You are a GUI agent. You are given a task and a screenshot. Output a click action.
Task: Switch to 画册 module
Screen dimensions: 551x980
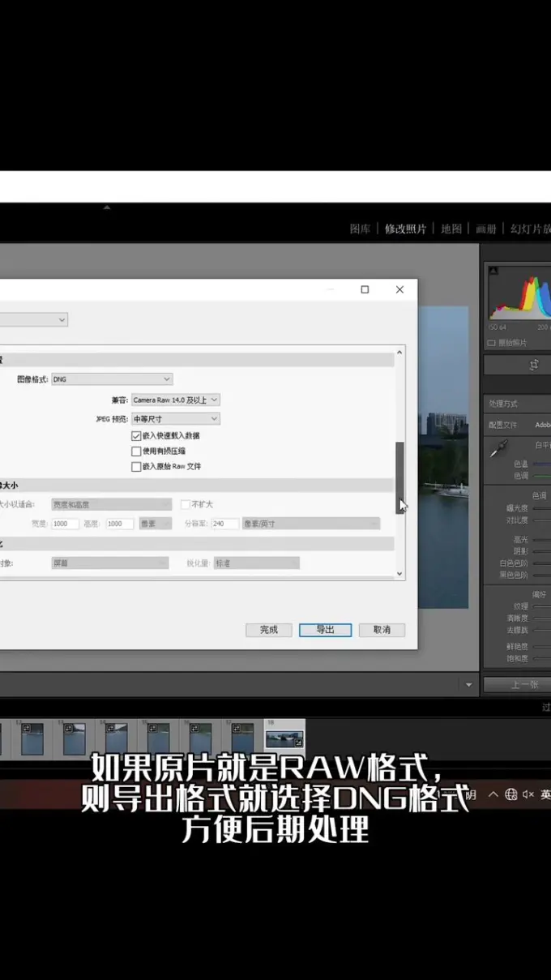pyautogui.click(x=485, y=229)
